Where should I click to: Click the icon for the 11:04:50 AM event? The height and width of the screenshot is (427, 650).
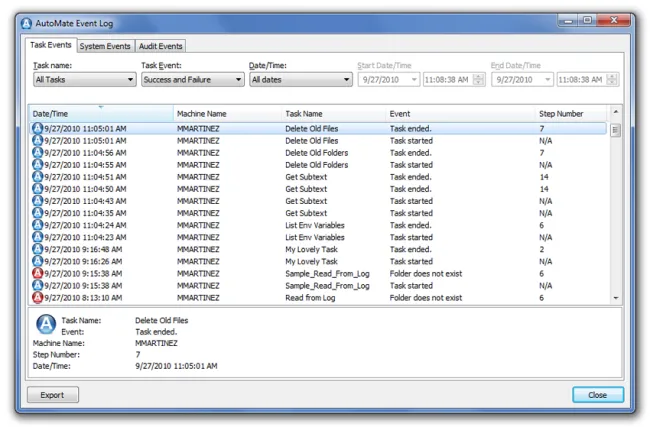[x=37, y=188]
